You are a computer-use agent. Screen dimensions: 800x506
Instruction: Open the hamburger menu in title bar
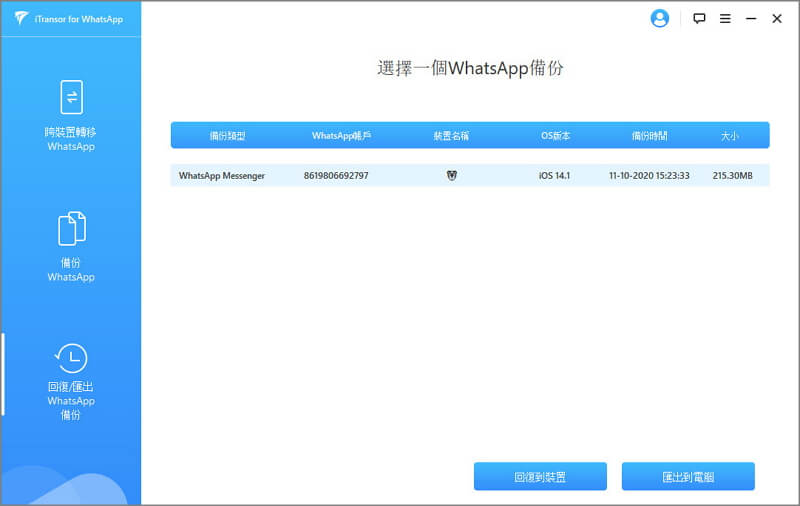tap(725, 18)
